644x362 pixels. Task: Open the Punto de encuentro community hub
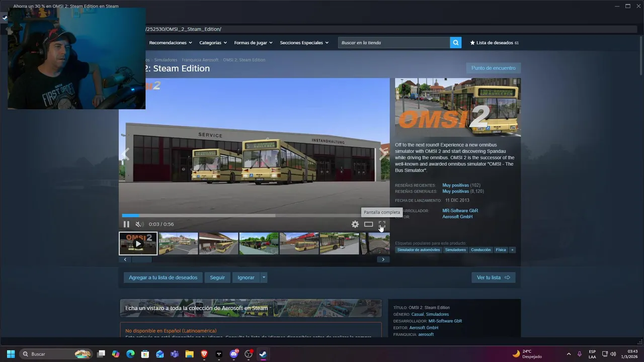click(493, 68)
